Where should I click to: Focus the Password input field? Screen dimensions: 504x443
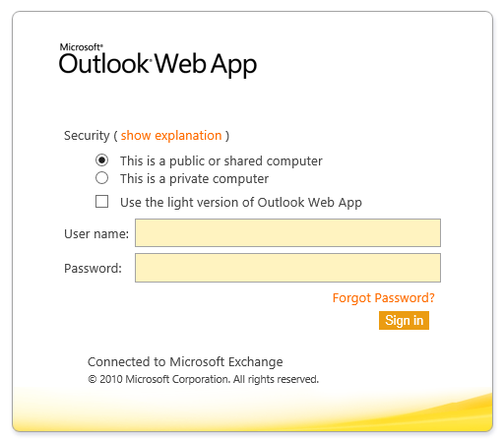pyautogui.click(x=287, y=268)
